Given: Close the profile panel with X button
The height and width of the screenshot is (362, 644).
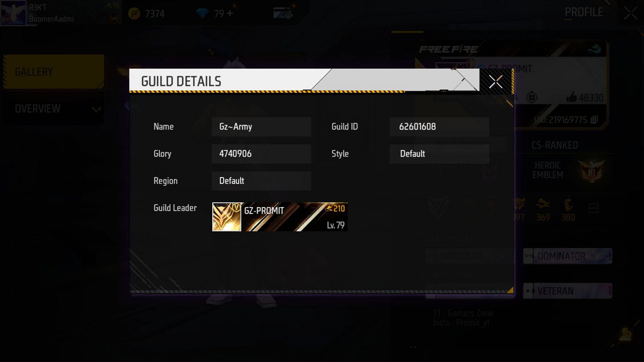Looking at the screenshot, I should tap(631, 13).
